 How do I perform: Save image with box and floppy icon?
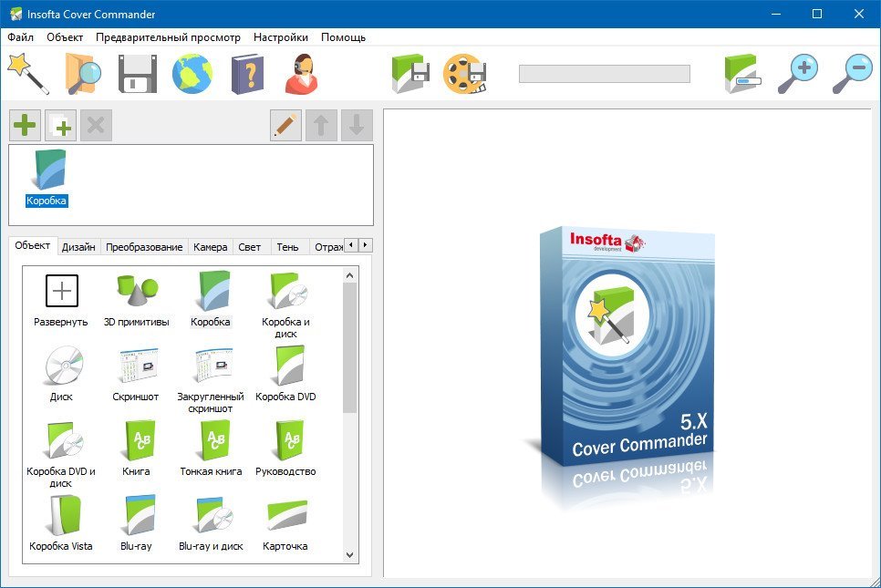coord(410,74)
